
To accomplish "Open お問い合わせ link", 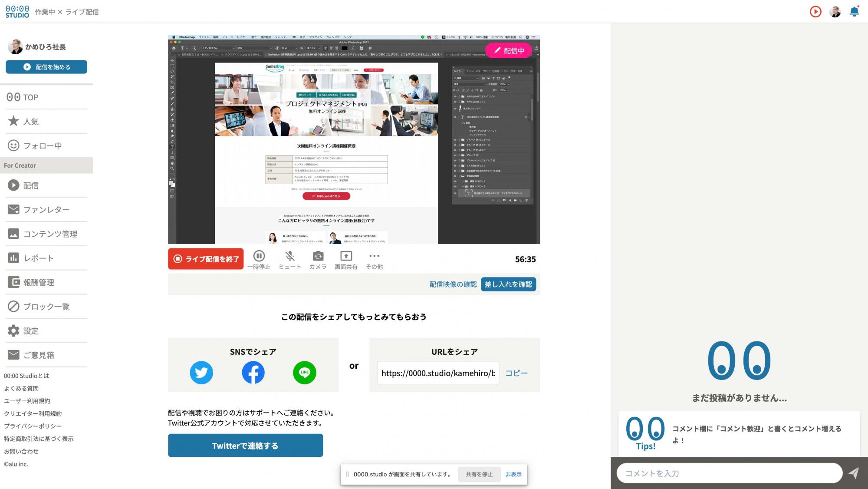I will [21, 451].
